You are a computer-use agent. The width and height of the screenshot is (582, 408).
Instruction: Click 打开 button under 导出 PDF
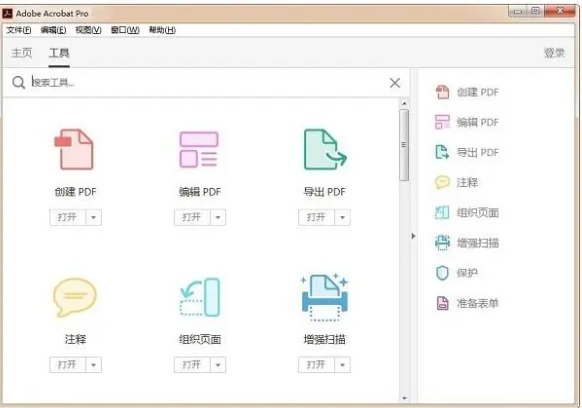[317, 217]
